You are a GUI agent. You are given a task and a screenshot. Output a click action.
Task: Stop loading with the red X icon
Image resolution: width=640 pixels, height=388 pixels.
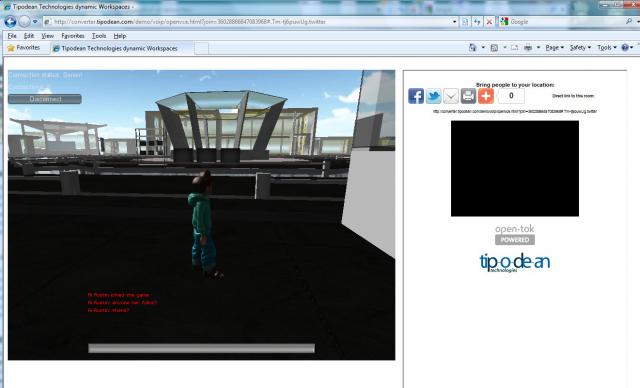489,22
